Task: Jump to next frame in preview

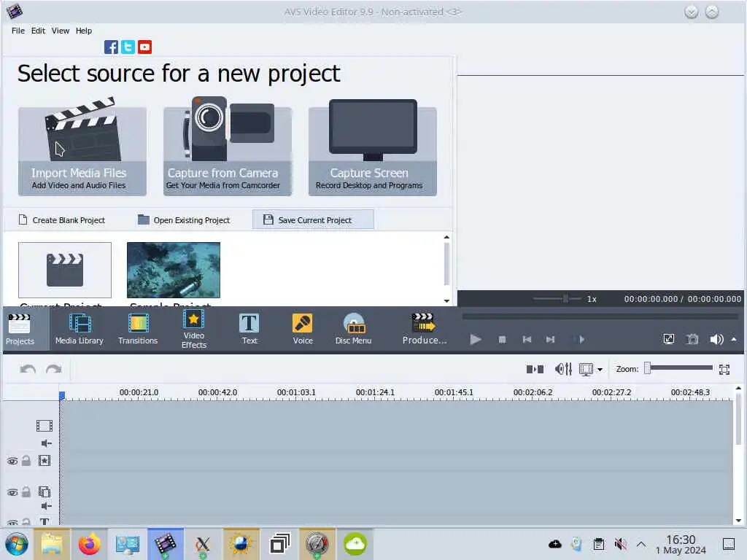Action: click(550, 340)
